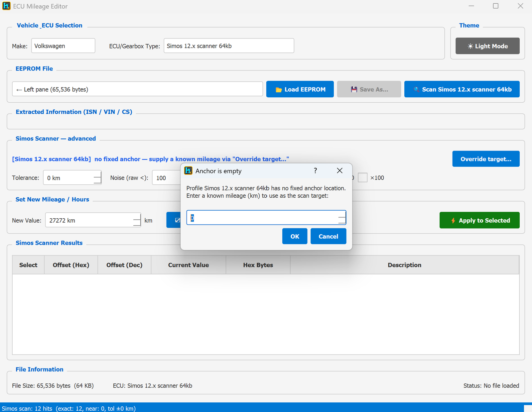This screenshot has width=532, height=412.
Task: Click the Load EEPROM button
Action: [x=300, y=89]
